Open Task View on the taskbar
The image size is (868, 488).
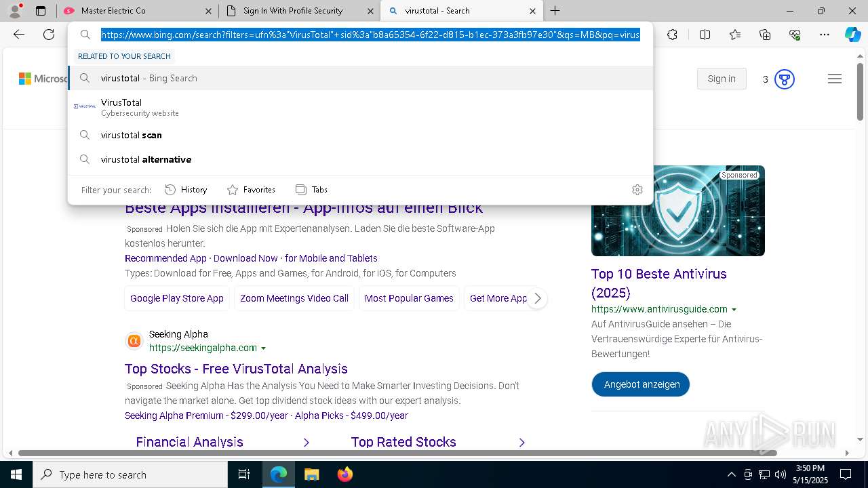tap(244, 474)
